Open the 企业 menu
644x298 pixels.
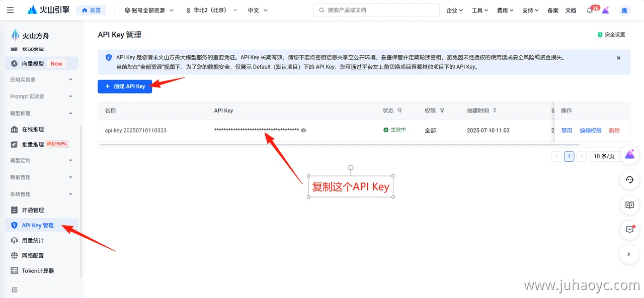coord(455,10)
